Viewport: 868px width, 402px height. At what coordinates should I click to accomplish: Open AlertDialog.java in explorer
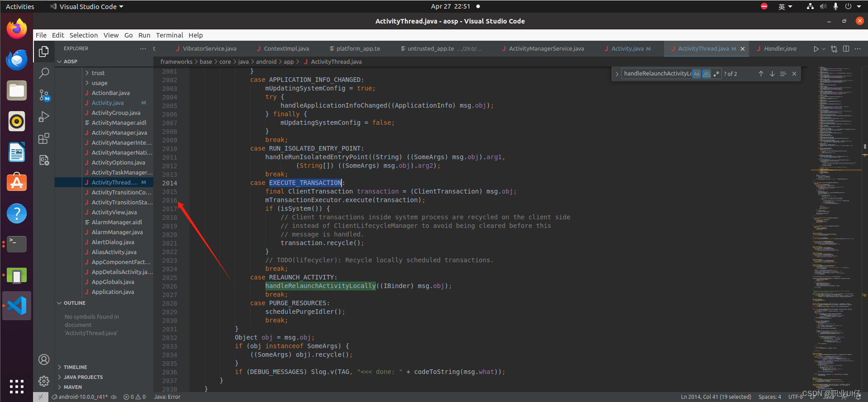pyautogui.click(x=113, y=242)
